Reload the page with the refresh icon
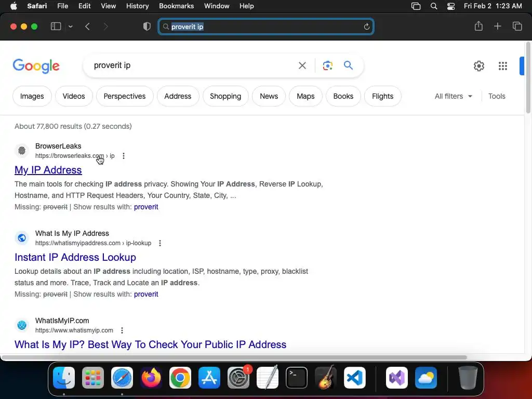532x399 pixels. (x=366, y=26)
